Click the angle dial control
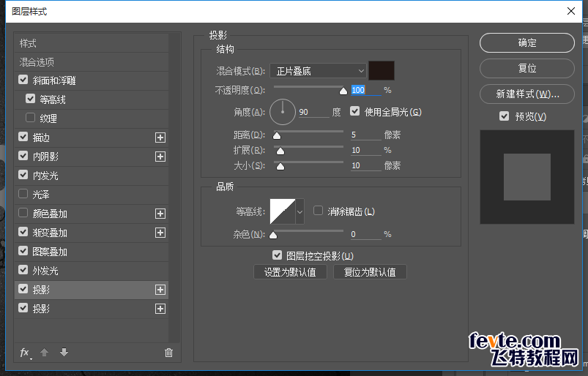 coord(283,112)
